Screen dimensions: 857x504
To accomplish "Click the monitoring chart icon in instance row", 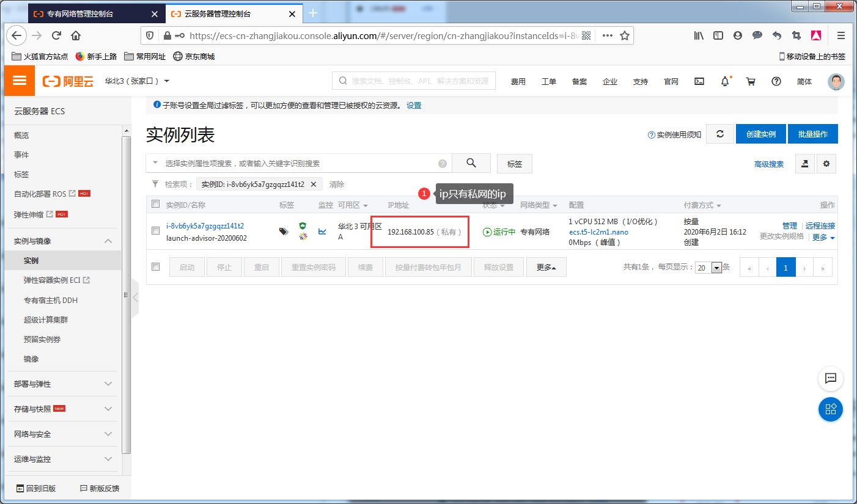I will 322,232.
